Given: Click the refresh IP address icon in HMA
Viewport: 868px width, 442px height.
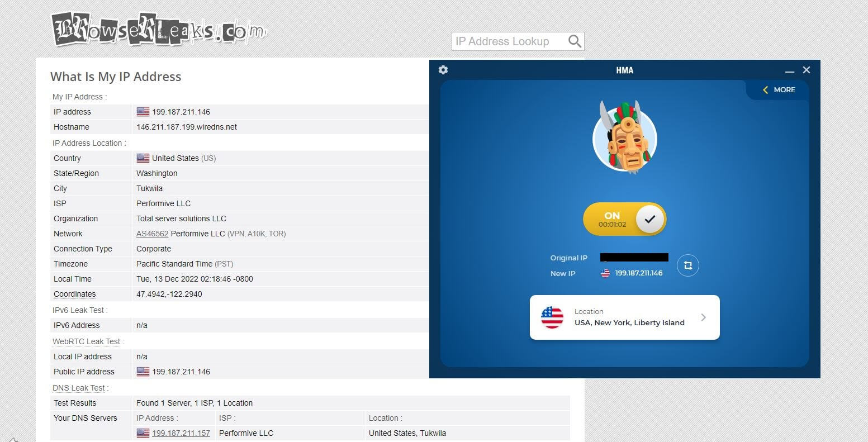Looking at the screenshot, I should click(688, 265).
